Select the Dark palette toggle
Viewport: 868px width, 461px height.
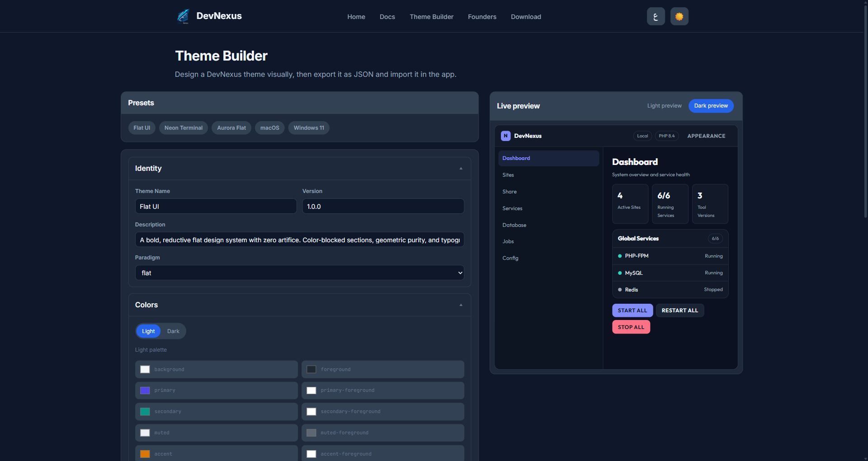click(x=173, y=331)
